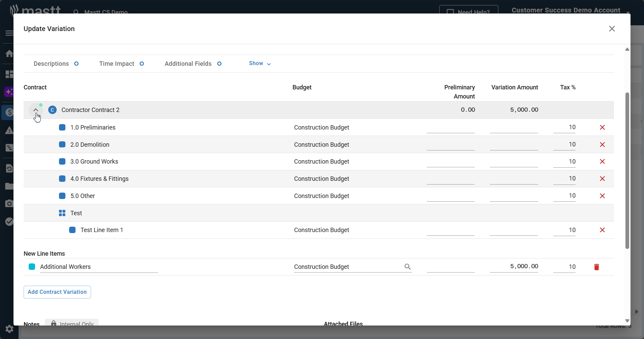Delete Additional Workers using trash icon
Image resolution: width=644 pixels, height=339 pixels.
pyautogui.click(x=596, y=267)
